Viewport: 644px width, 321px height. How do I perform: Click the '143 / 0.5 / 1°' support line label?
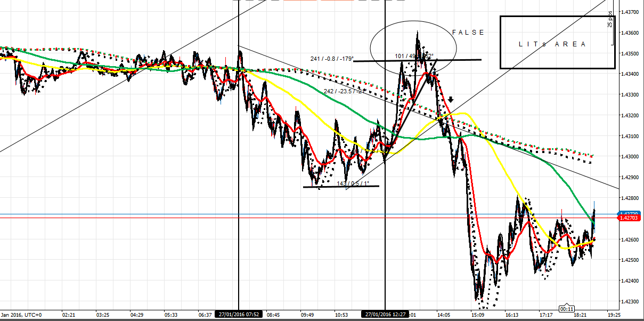point(352,183)
